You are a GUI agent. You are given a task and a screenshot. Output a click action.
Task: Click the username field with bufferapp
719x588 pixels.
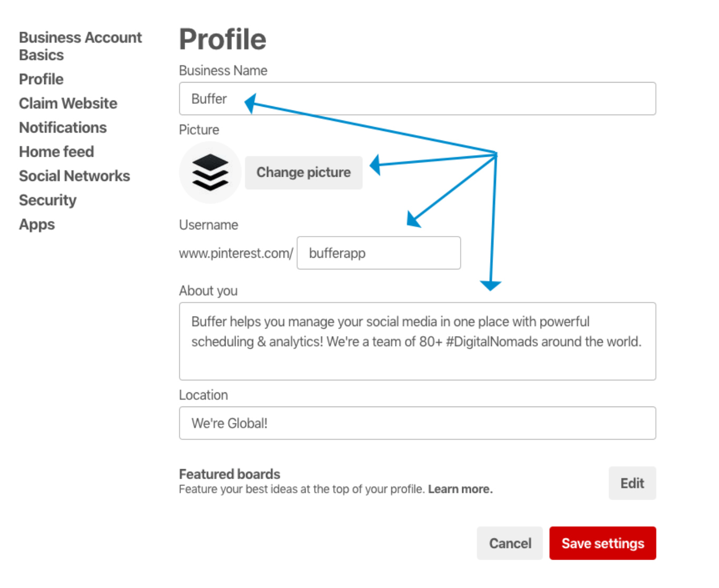379,253
